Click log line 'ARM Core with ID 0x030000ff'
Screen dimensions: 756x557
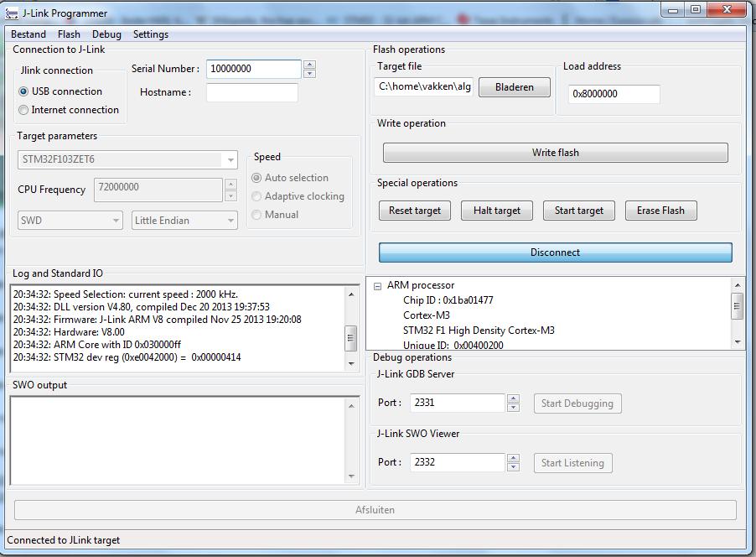(x=97, y=345)
